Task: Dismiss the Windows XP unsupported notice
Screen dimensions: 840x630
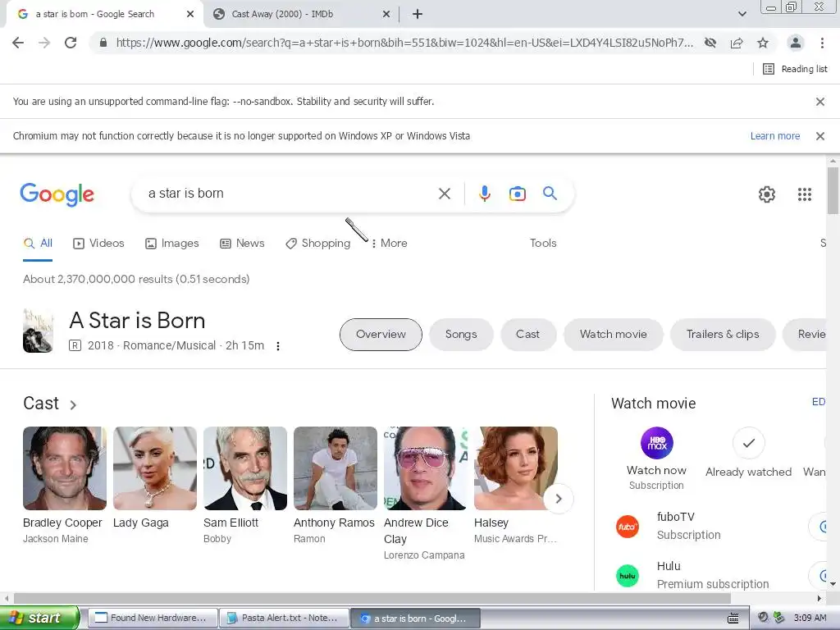Action: pyautogui.click(x=820, y=136)
